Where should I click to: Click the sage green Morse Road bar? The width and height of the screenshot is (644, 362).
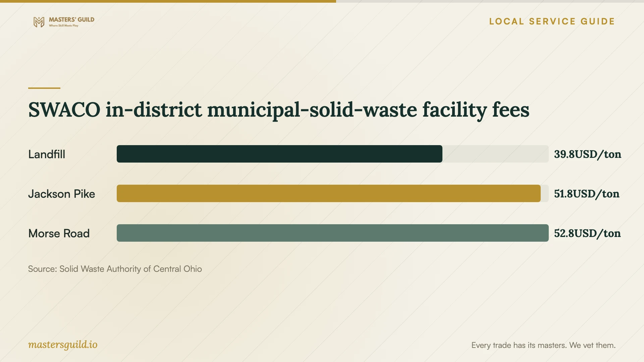click(333, 233)
